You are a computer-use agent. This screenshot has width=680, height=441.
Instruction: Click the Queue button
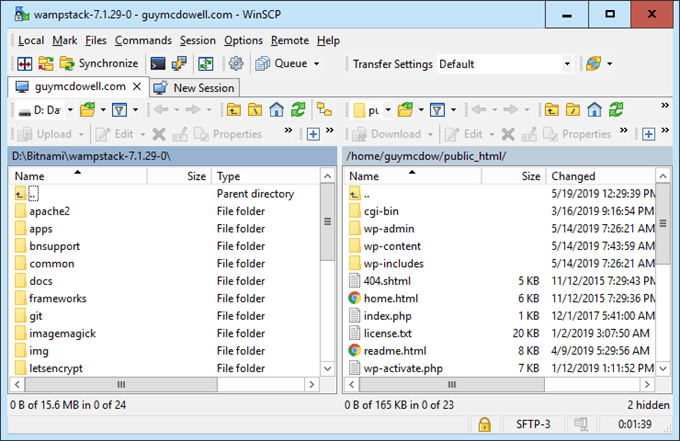[281, 64]
